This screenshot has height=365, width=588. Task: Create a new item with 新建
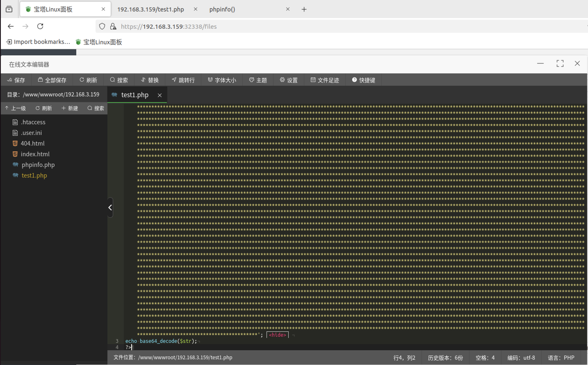coord(70,108)
